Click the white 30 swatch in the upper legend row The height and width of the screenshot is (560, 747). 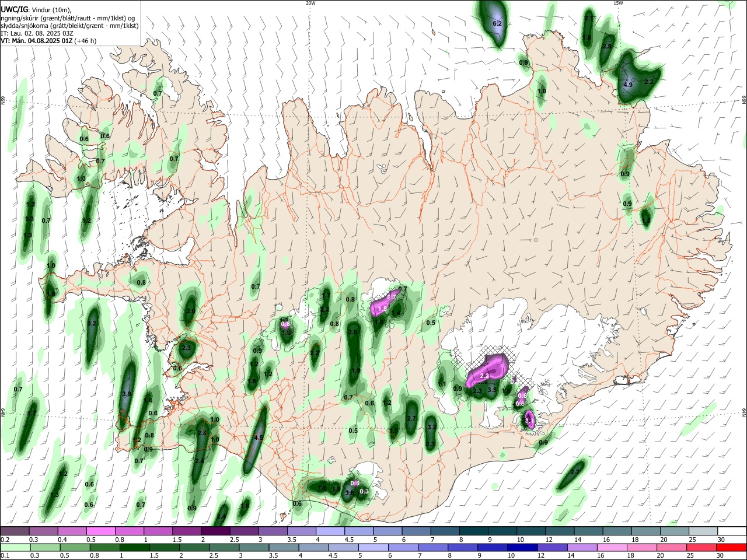point(732,531)
